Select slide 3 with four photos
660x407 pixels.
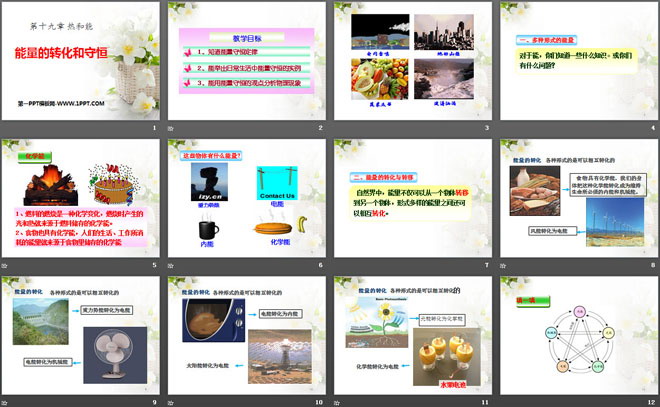(413, 61)
